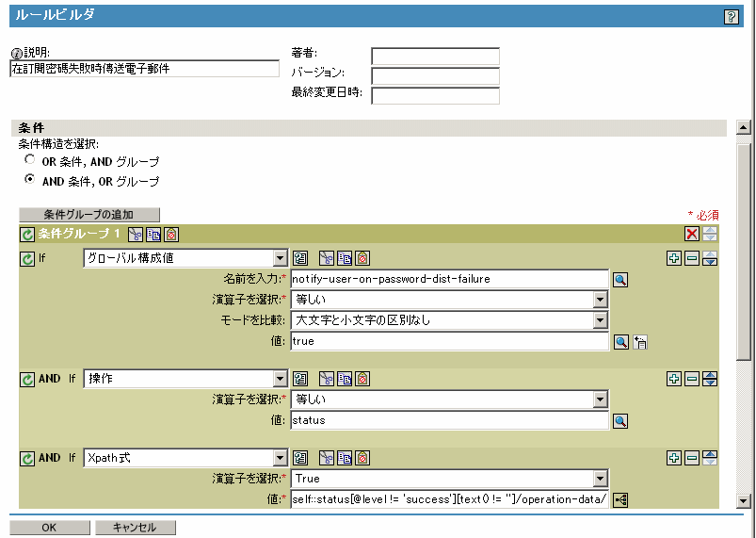The height and width of the screenshot is (538, 756).
Task: Click the magnifier icon beside the true value
Action: click(621, 342)
